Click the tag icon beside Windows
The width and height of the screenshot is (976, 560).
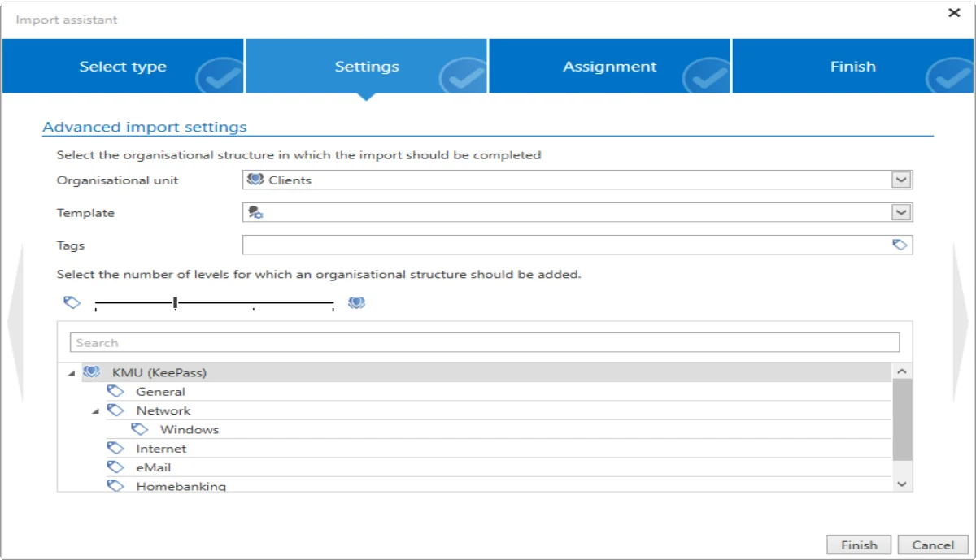(x=140, y=429)
